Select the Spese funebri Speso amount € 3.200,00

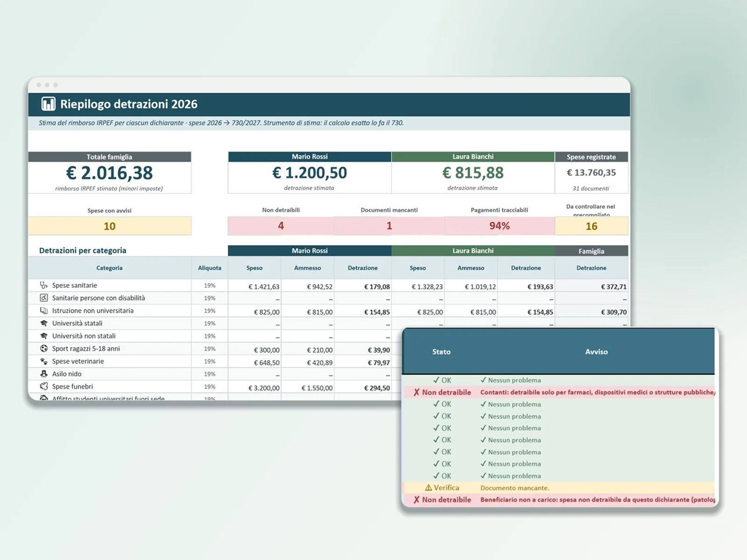pyautogui.click(x=264, y=388)
